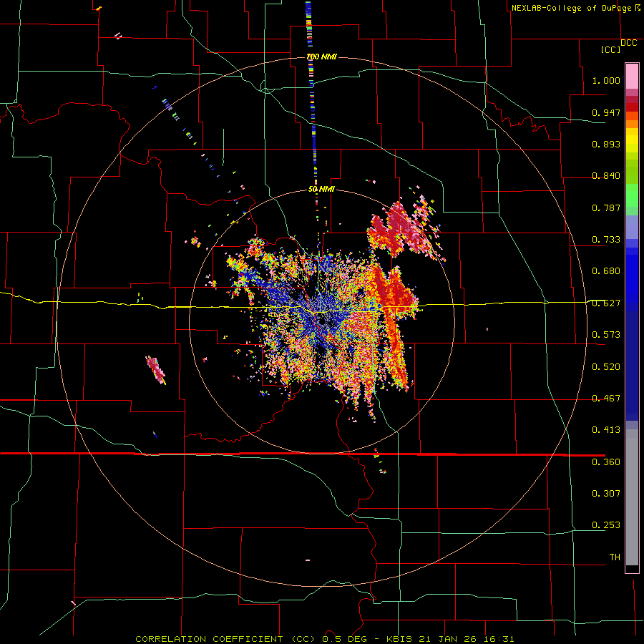The height and width of the screenshot is (644, 644).
Task: Click the 0.680 value on color scale
Action: [606, 271]
